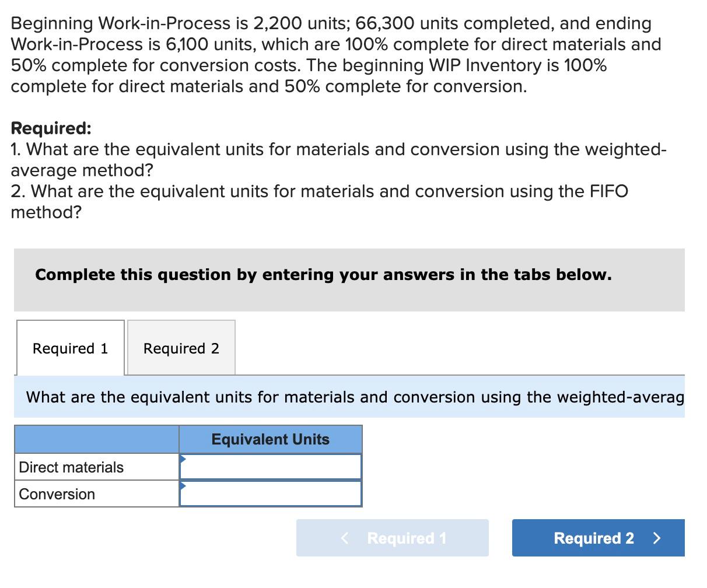Screen dimensions: 707x588
Task: Click the blue triangle marker beside Direct materials field
Action: coord(183,457)
